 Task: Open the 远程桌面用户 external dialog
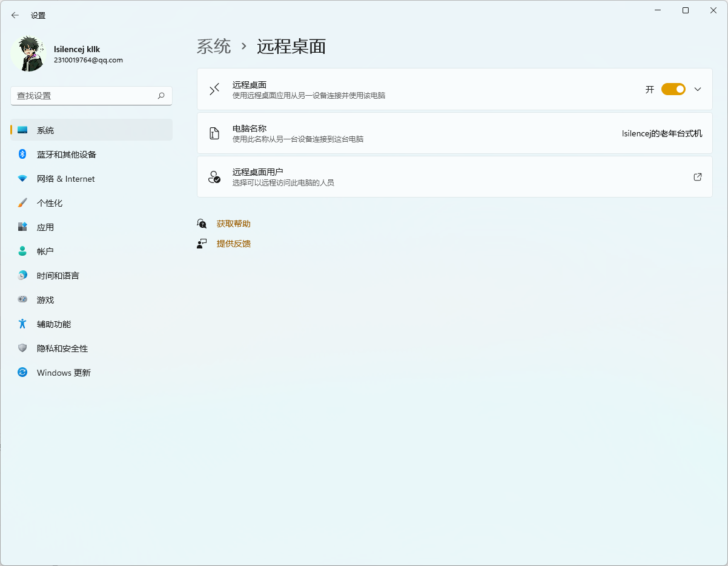(698, 176)
